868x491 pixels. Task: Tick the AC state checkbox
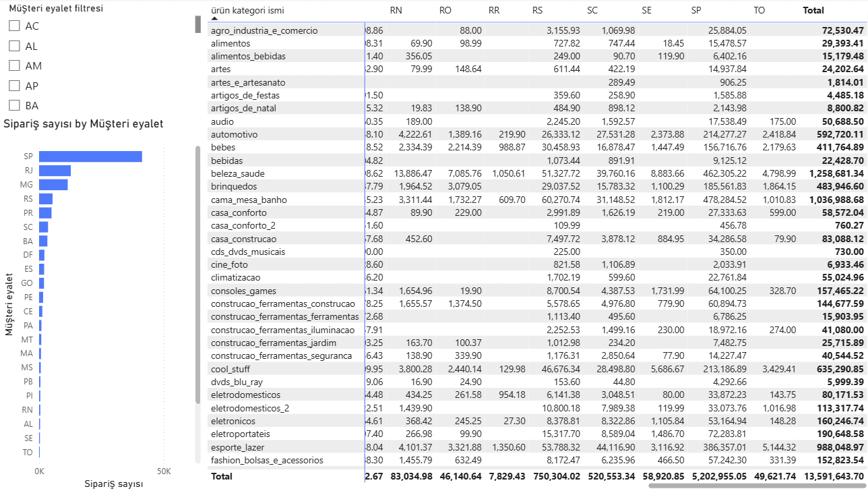[x=13, y=26]
